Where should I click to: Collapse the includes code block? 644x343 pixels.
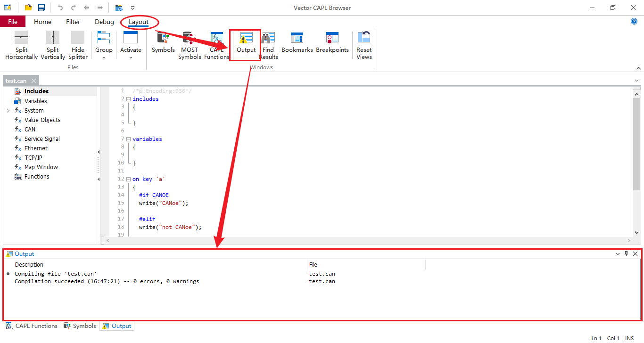[128, 99]
